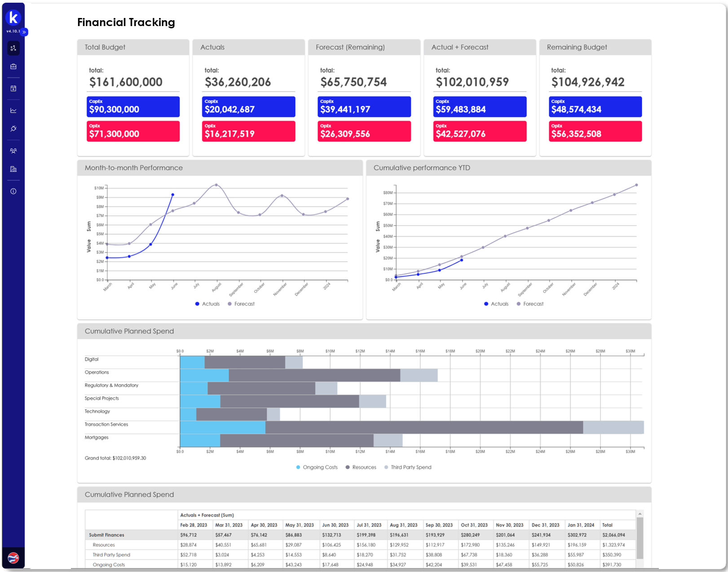The image size is (728, 572).
Task: Click the Financial Tracking page heading
Action: [126, 22]
